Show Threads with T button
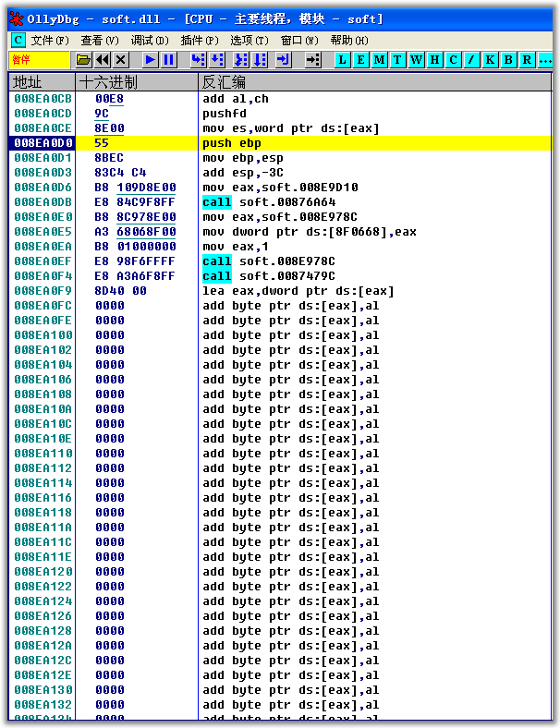Viewport: 560px width, 728px height. click(x=397, y=59)
